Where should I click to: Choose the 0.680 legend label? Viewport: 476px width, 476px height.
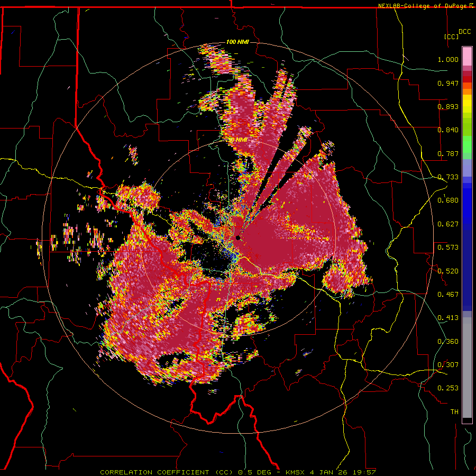[x=448, y=200]
